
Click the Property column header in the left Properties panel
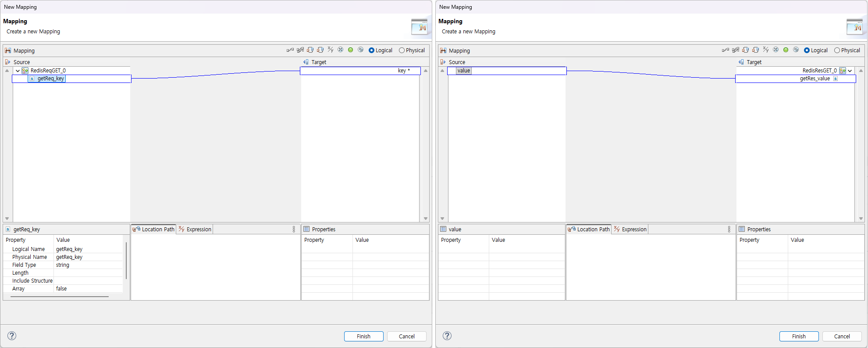327,240
